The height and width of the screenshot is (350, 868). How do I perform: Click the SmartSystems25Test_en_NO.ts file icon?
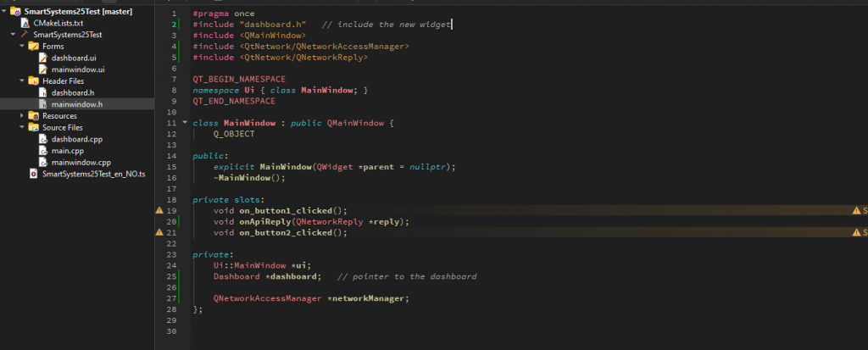34,174
